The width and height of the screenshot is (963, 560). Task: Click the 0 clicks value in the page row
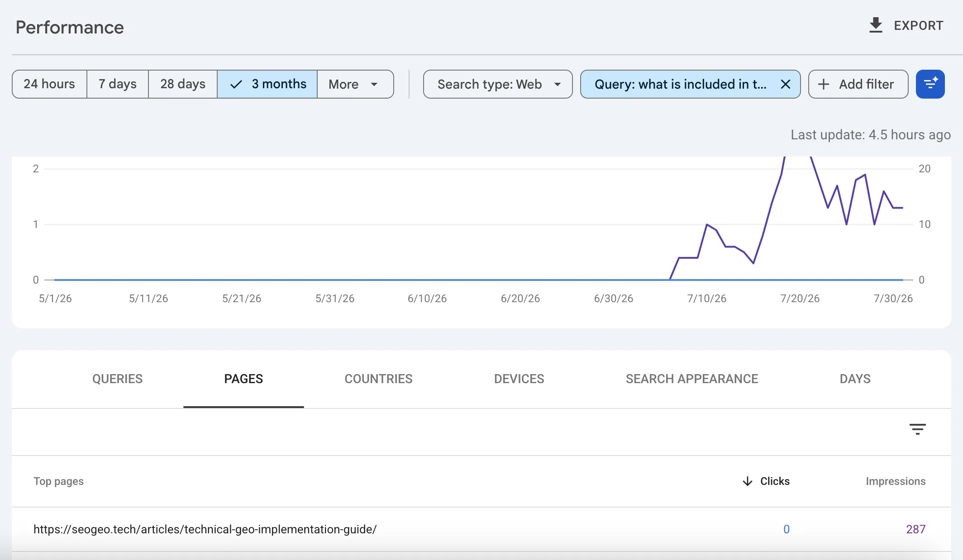tap(787, 529)
